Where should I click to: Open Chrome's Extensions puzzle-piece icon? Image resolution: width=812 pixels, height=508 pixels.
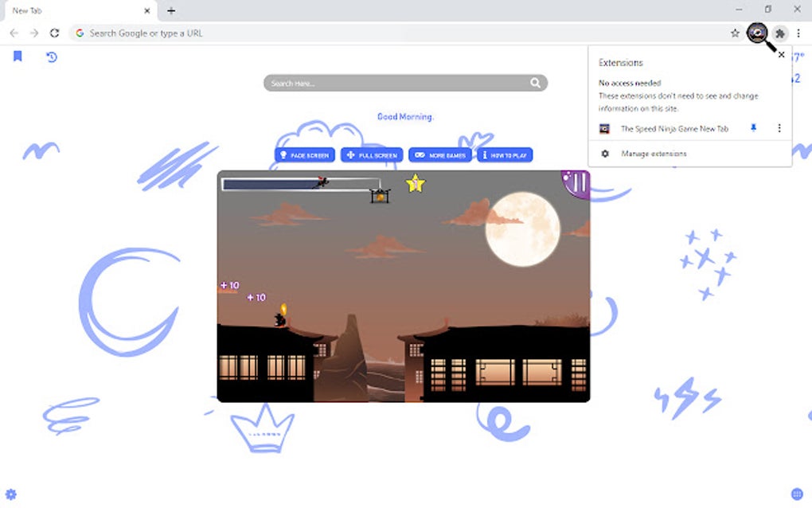779,33
